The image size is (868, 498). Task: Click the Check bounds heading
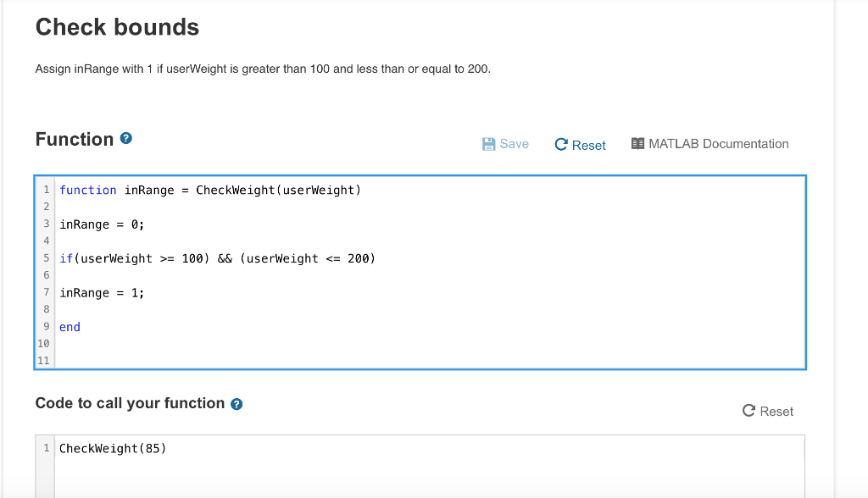[116, 27]
